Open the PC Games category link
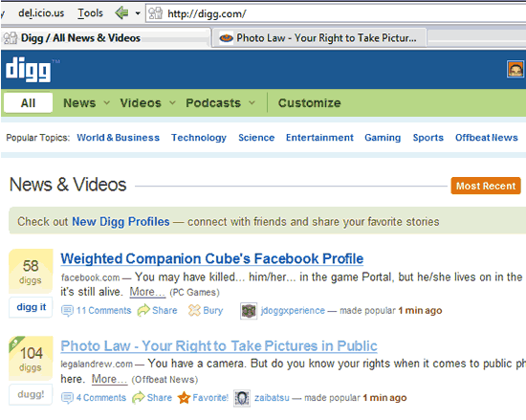 pos(194,293)
